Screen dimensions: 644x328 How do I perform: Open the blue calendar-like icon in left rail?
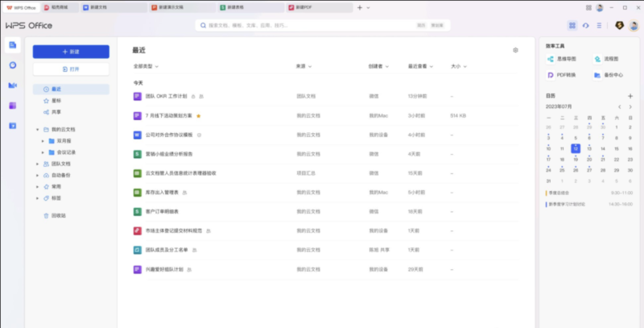coord(13,126)
